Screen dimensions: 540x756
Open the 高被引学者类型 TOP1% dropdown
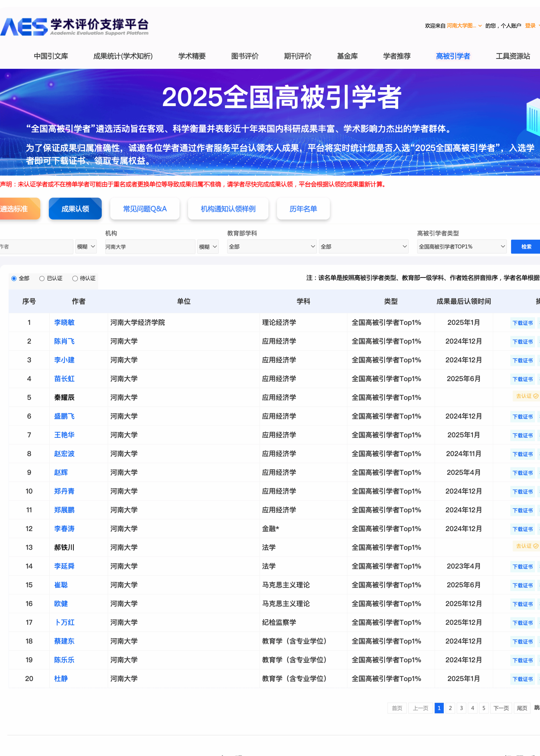point(461,246)
